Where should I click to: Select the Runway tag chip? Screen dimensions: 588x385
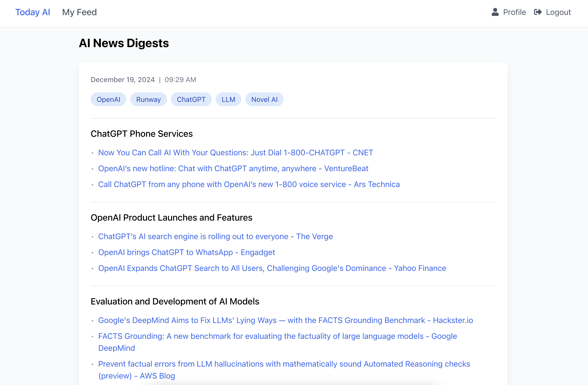click(x=148, y=100)
